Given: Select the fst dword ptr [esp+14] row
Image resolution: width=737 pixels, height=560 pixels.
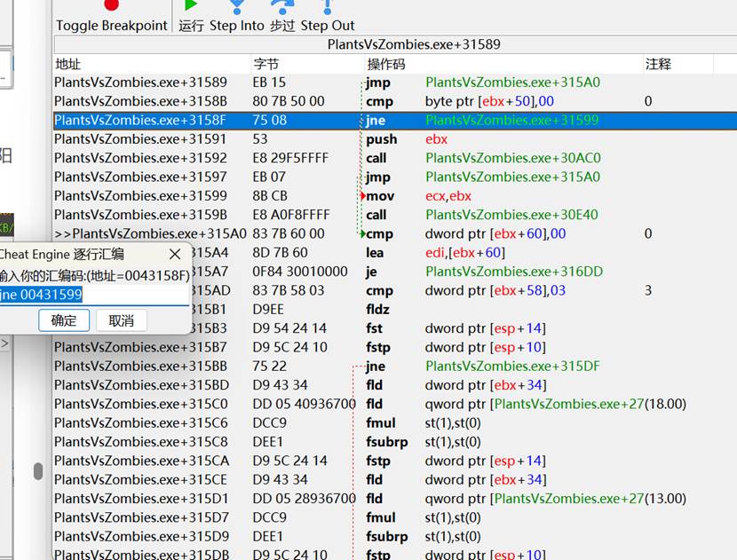Looking at the screenshot, I should coord(464,327).
